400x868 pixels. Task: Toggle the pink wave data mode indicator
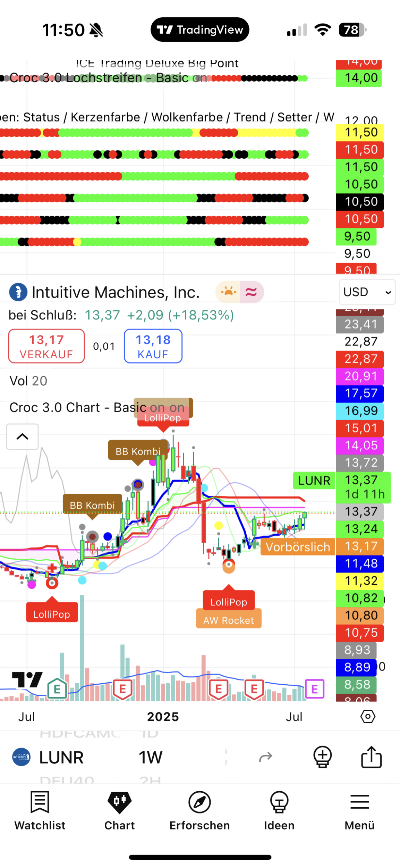click(251, 292)
